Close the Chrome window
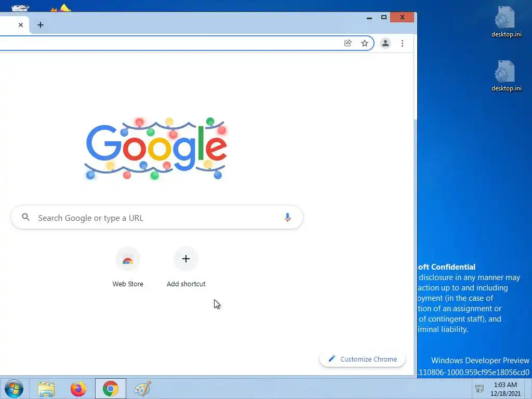The width and height of the screenshot is (532, 399). click(x=402, y=17)
